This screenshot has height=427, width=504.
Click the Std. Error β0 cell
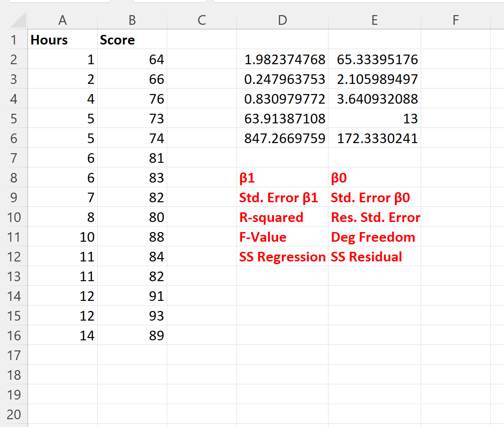coord(374,197)
